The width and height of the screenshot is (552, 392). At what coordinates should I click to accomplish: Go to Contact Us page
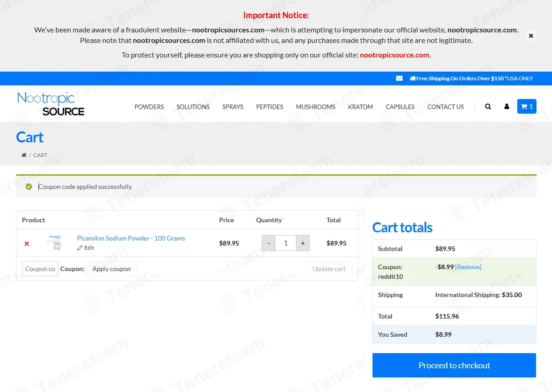(x=446, y=107)
